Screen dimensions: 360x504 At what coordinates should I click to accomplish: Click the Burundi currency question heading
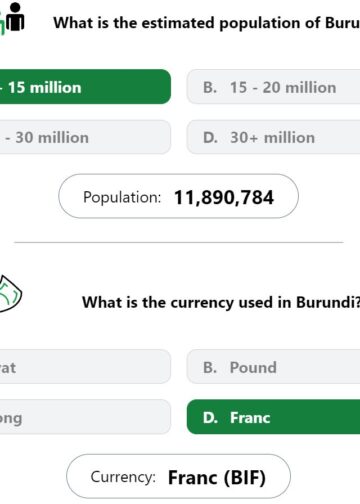[221, 303]
